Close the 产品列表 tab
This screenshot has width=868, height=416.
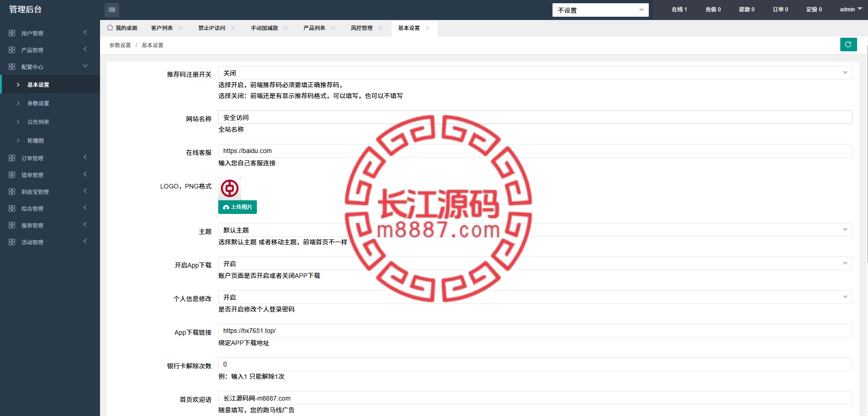point(333,28)
